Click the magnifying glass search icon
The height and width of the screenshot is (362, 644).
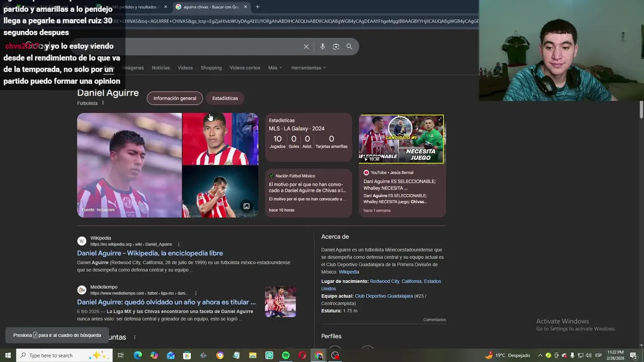349,46
